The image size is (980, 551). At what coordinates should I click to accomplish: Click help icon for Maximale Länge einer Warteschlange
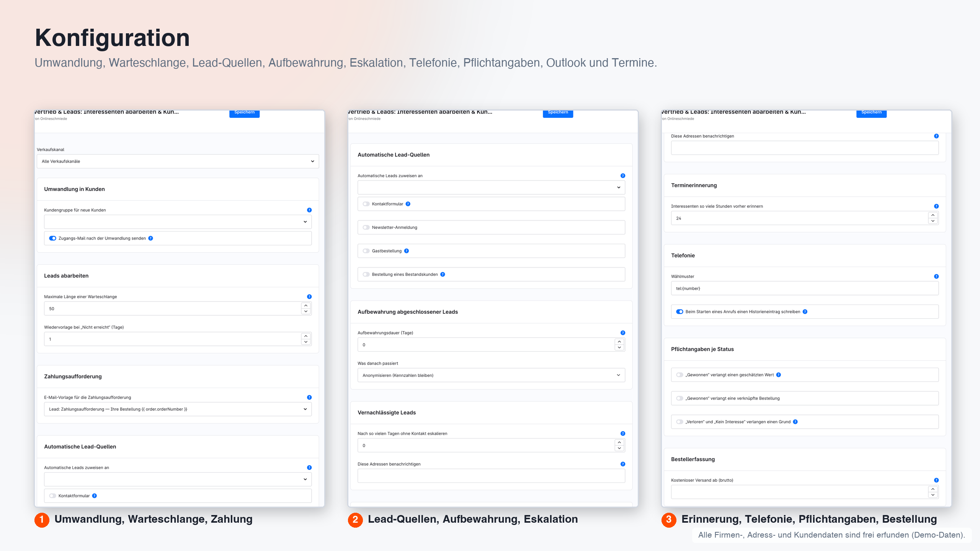(x=309, y=297)
